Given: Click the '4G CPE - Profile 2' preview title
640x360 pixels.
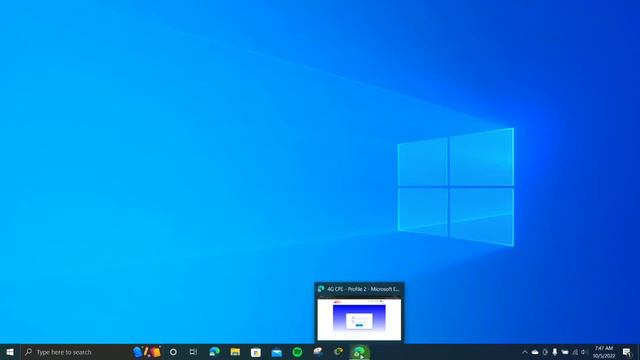Looking at the screenshot, I should (x=363, y=289).
